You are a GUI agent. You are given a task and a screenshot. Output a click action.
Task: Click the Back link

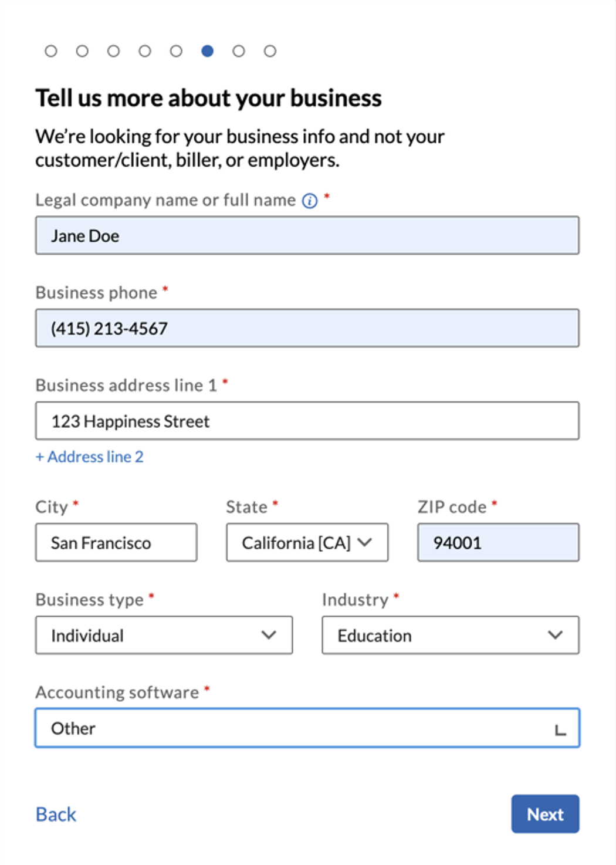[55, 814]
